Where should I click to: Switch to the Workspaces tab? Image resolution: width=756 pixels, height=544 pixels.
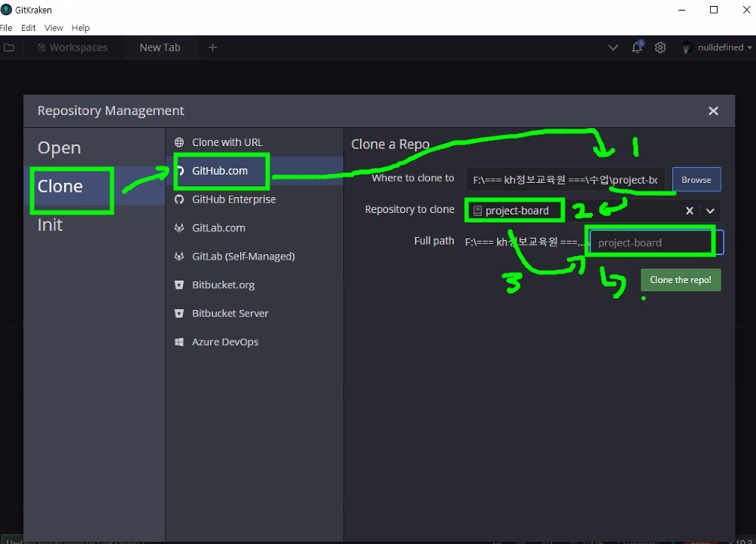73,47
